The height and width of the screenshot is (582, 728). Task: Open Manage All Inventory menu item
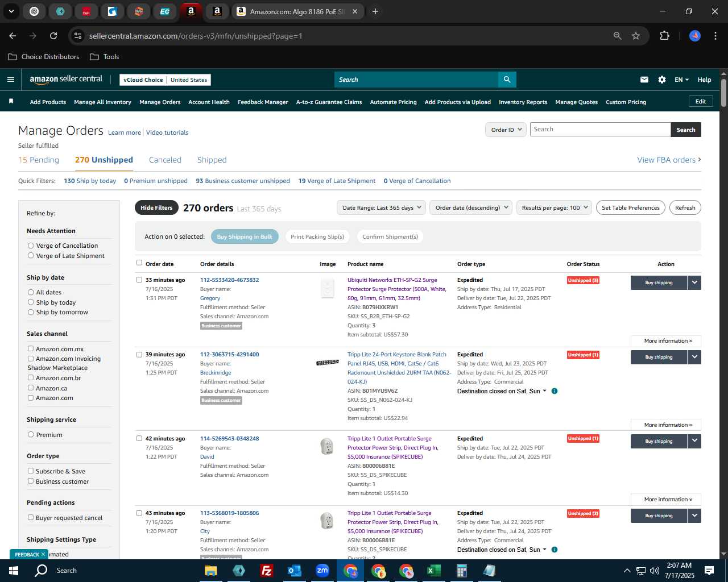(102, 102)
